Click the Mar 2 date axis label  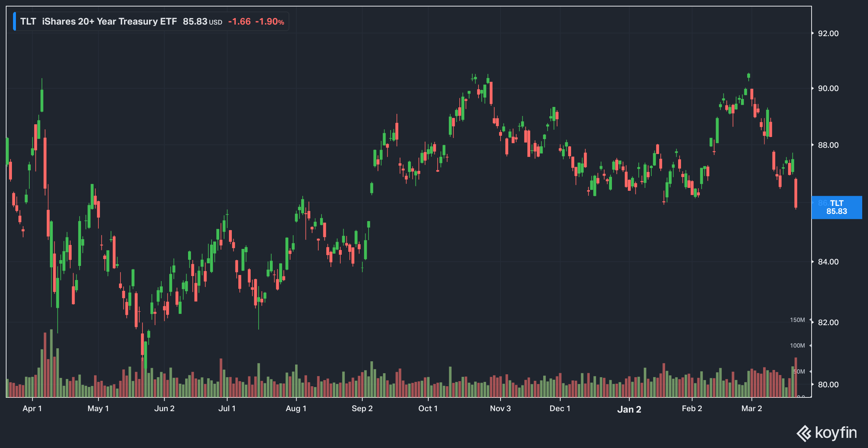tap(752, 409)
